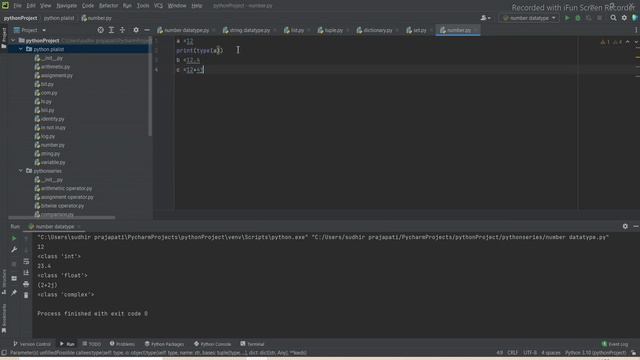Viewport: 640px width, 360px height.
Task: Open the user account icon in toolbar
Action: click(x=485, y=18)
